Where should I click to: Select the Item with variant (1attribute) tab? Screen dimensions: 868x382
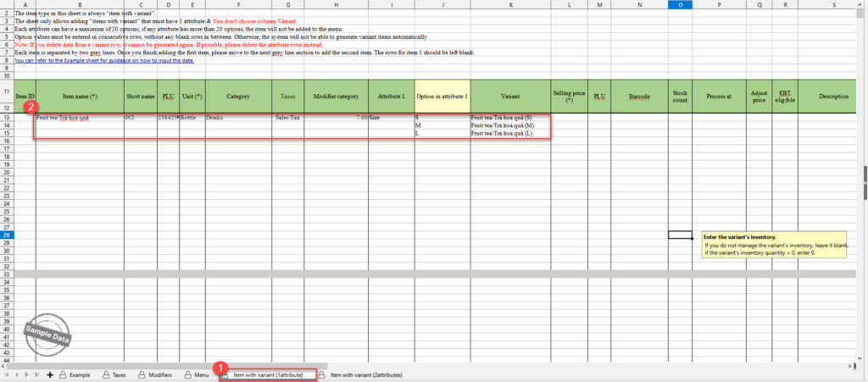click(x=267, y=374)
